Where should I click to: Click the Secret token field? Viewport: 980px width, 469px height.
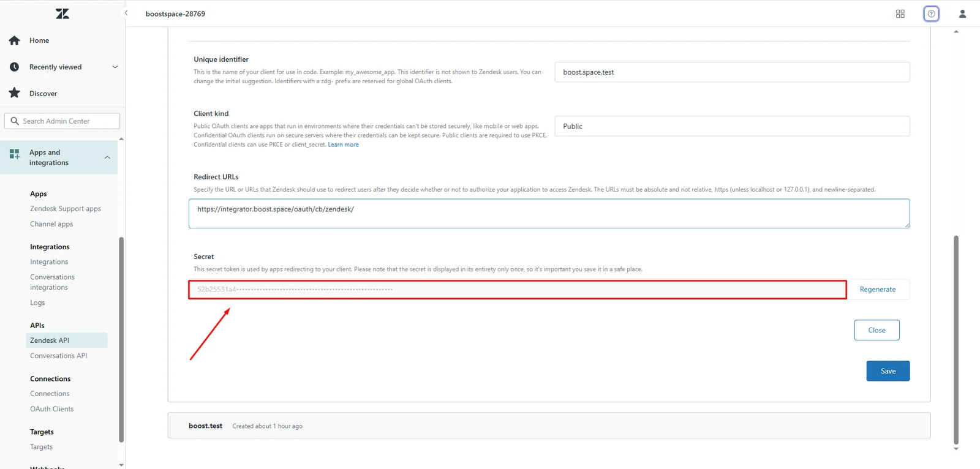[x=518, y=290]
